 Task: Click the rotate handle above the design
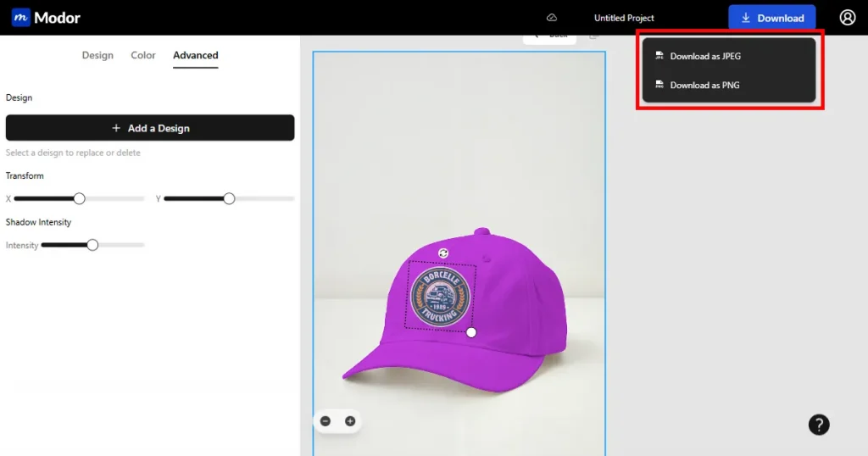click(x=442, y=253)
